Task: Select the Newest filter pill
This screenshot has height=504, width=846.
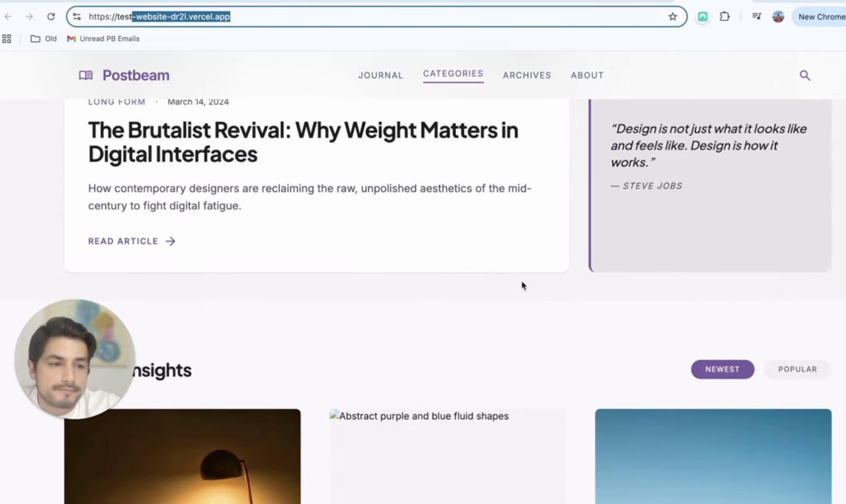Action: pyautogui.click(x=722, y=369)
